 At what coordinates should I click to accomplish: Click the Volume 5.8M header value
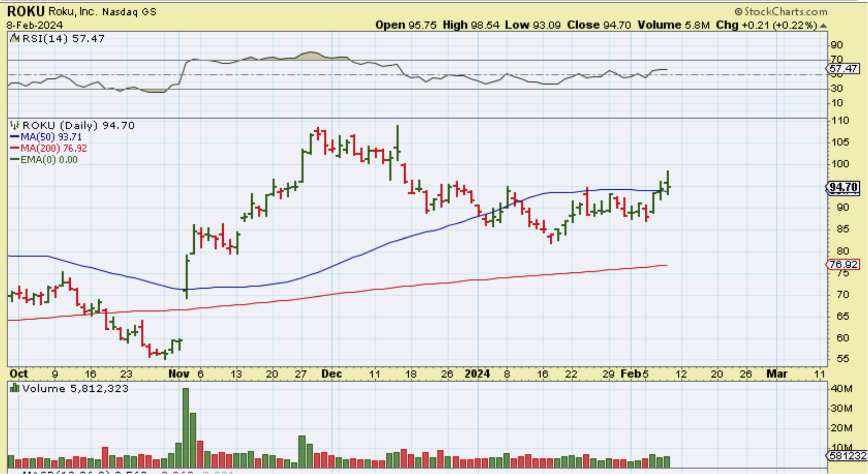pos(674,25)
